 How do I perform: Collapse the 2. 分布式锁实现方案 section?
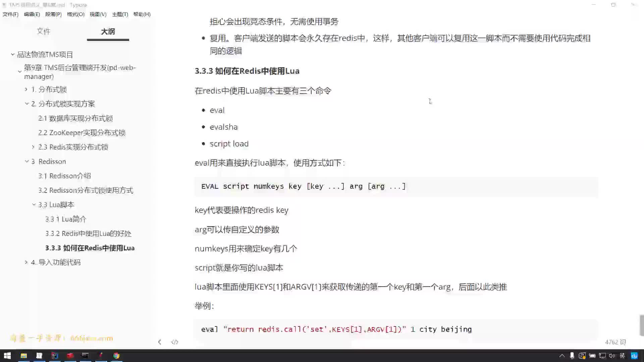[26, 104]
